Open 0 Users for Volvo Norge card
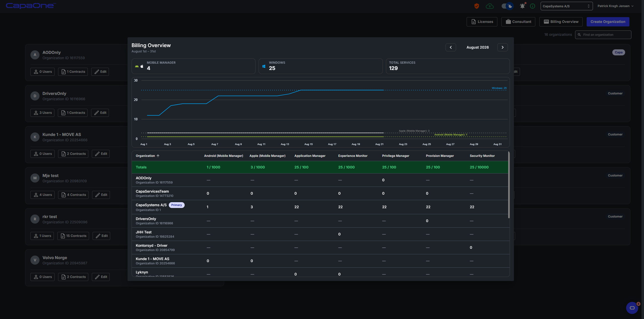Screen dimensions: 644x319 click(43, 277)
